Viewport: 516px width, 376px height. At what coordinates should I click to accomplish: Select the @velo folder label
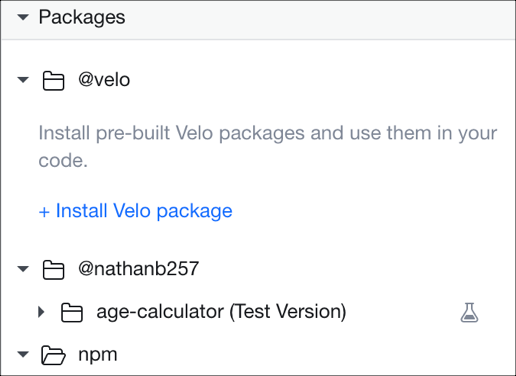click(104, 80)
